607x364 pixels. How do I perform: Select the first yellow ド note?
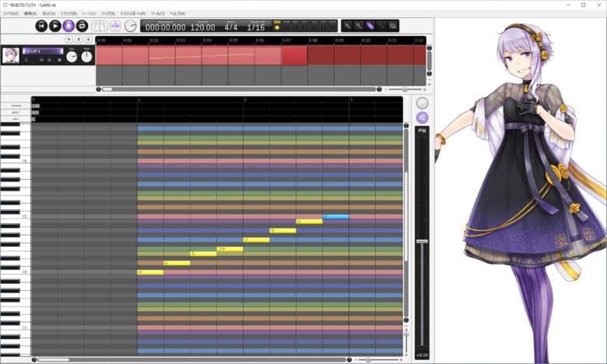click(x=151, y=272)
